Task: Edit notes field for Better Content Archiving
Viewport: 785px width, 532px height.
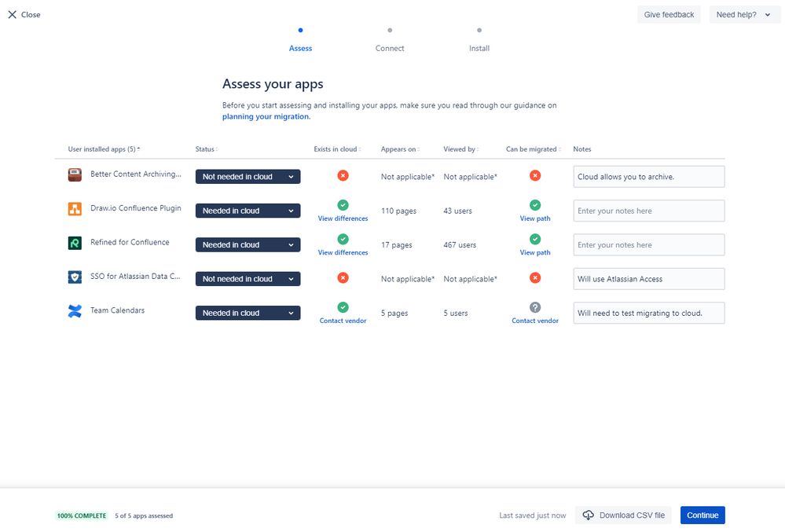Action: pyautogui.click(x=649, y=177)
